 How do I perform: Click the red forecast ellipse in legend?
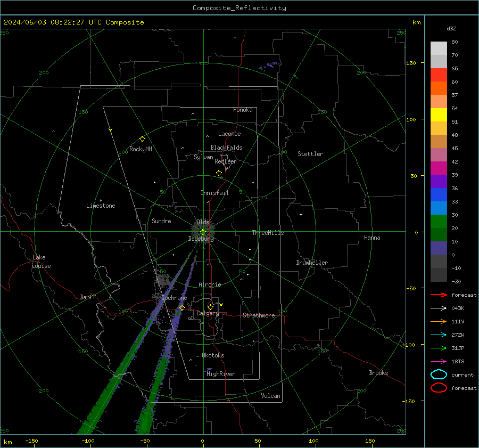point(439,388)
